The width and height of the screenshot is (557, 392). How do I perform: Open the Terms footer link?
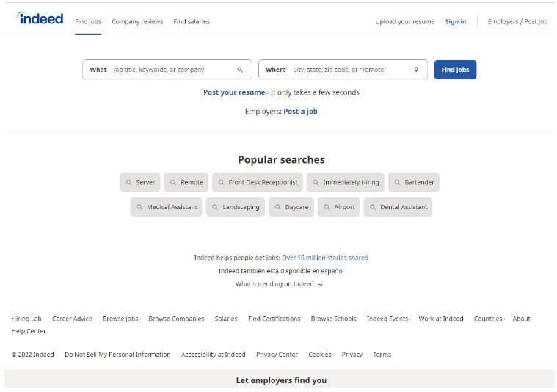382,355
